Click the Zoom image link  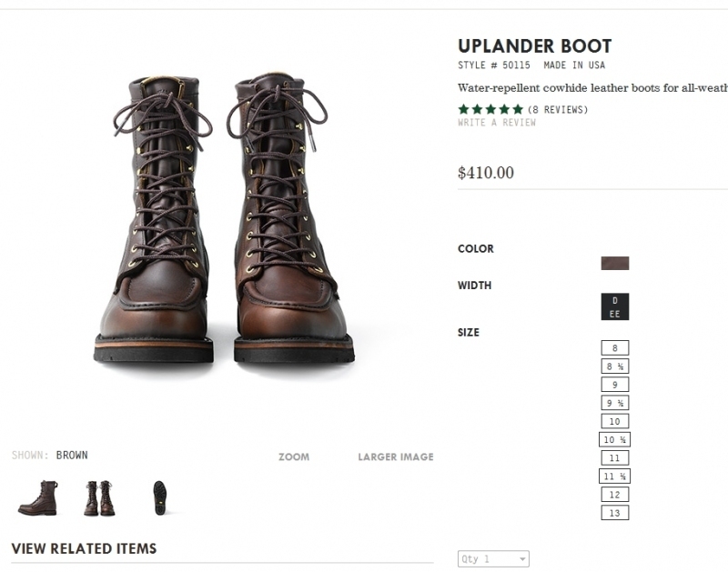[294, 457]
